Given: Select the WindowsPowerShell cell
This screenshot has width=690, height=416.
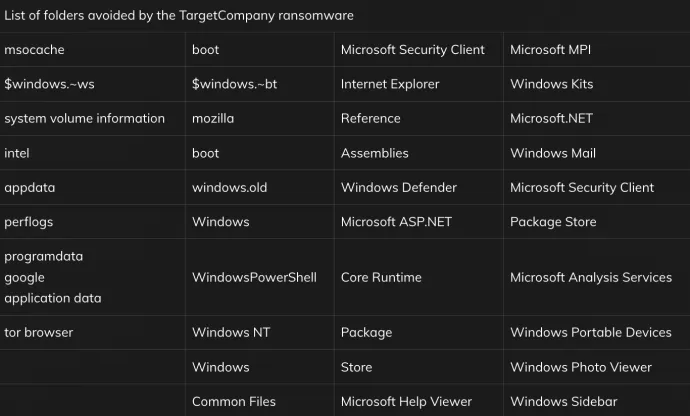Looking at the screenshot, I should coord(254,277).
